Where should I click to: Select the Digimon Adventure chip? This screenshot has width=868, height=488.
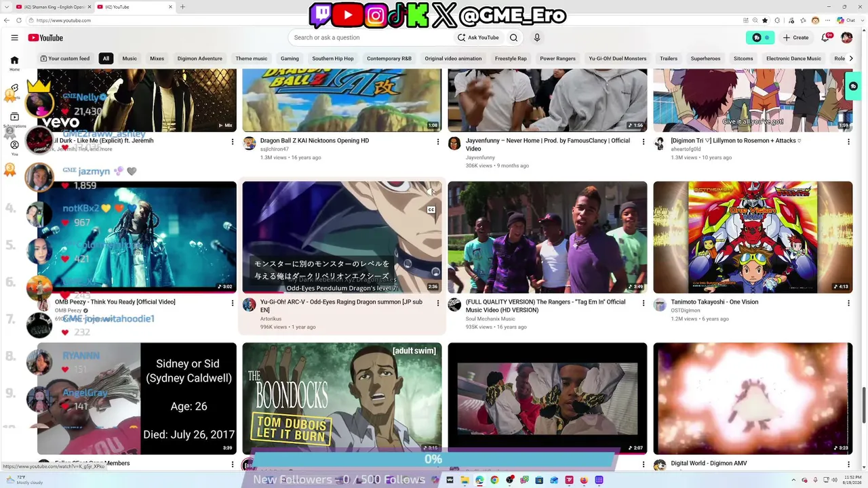200,58
